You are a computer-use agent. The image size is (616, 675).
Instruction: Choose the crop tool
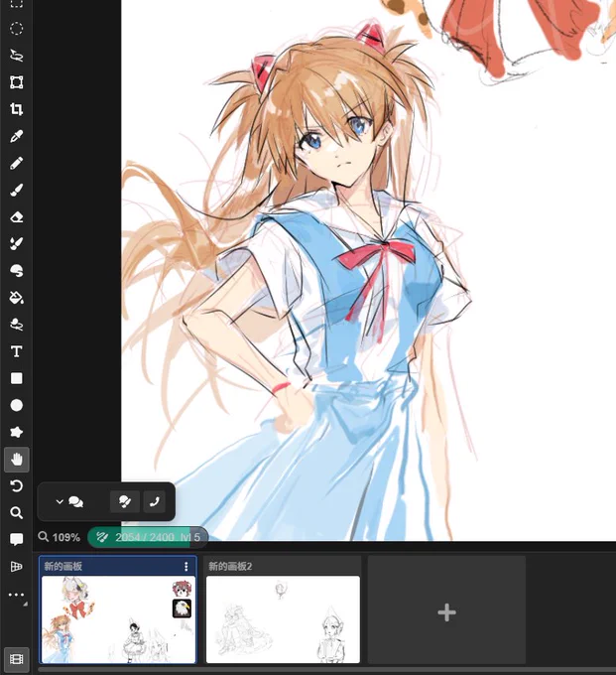click(16, 109)
